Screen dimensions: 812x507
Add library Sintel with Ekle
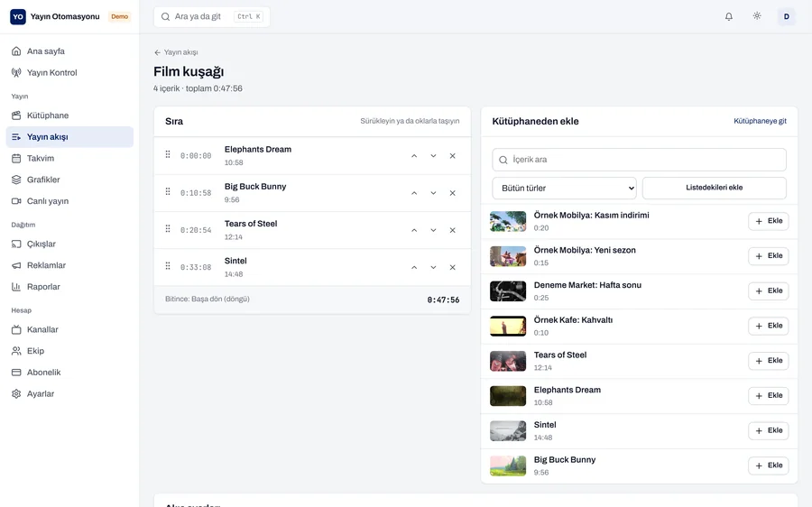pos(769,430)
